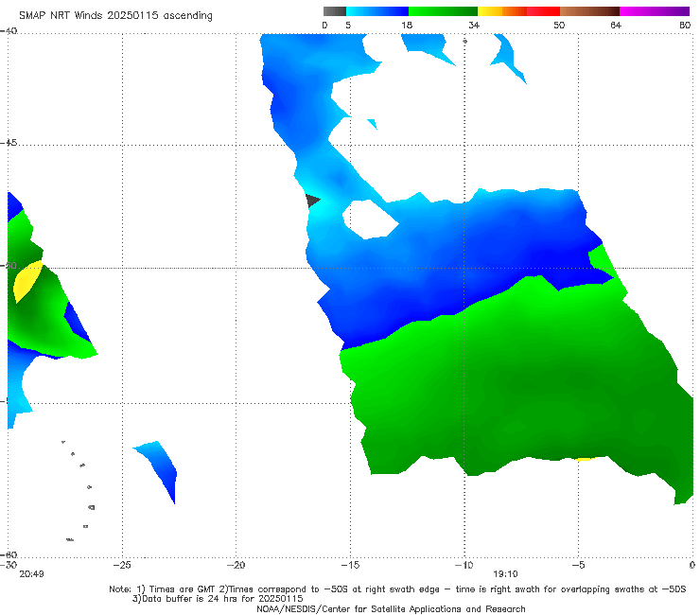Click the last label at the color bar's right end
Screen dimensions: 700x615
click(x=685, y=26)
